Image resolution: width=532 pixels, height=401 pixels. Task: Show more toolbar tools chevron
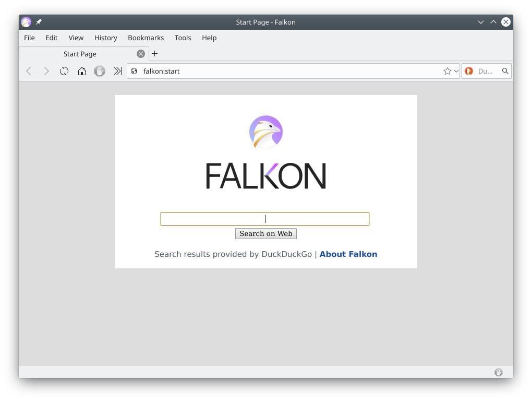click(117, 71)
